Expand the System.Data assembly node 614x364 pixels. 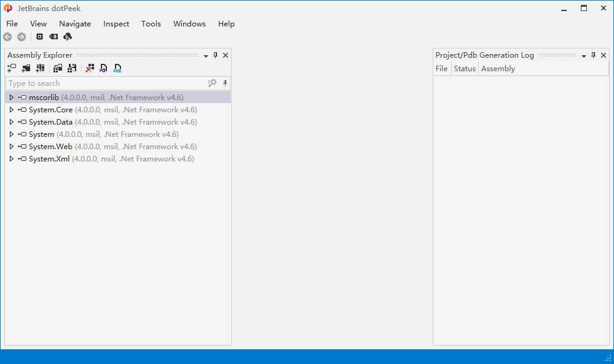coord(11,122)
